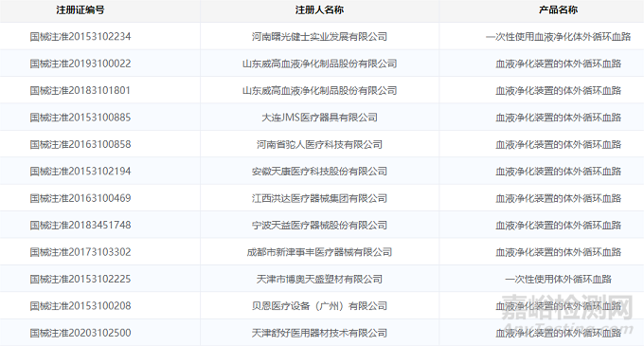
Task: Click registrant 河南省驼人医疗科技有限公司
Action: pos(319,144)
